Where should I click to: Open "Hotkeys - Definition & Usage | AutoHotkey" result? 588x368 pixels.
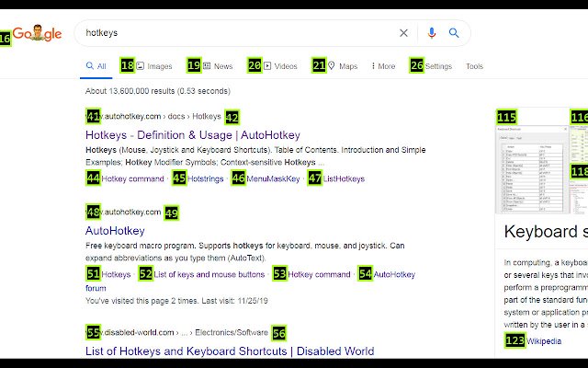(193, 135)
